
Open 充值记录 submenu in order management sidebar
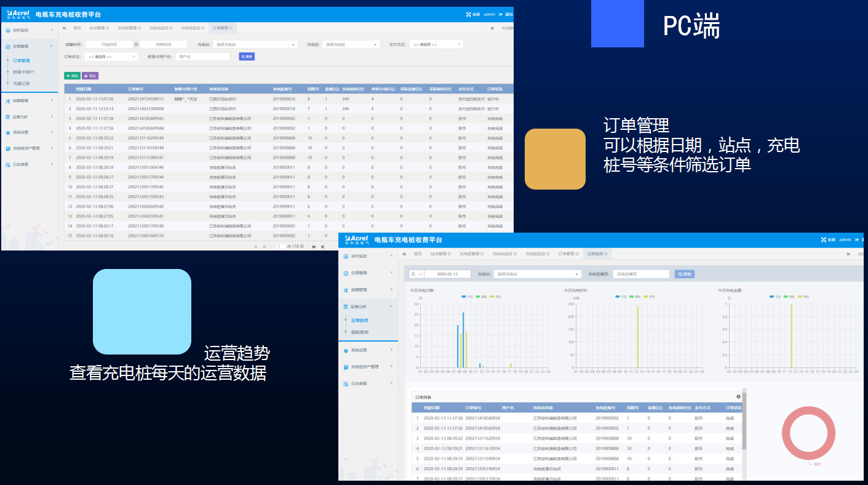22,83
